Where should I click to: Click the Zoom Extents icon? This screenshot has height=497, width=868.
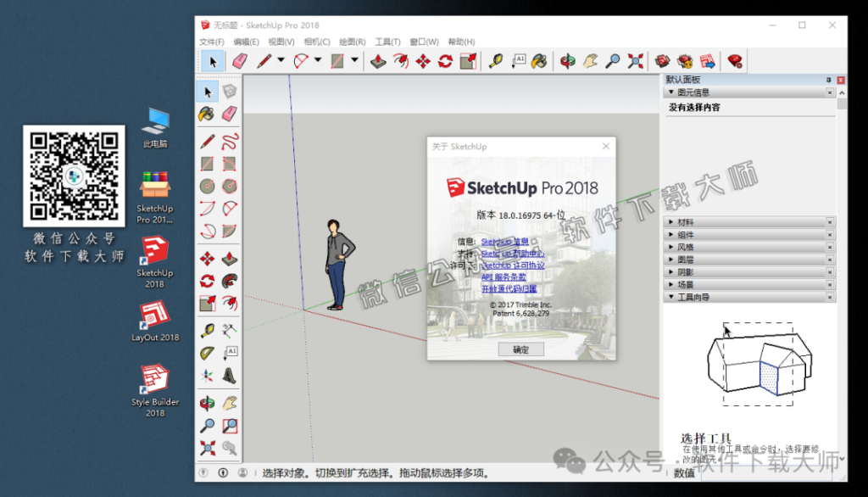pyautogui.click(x=634, y=60)
